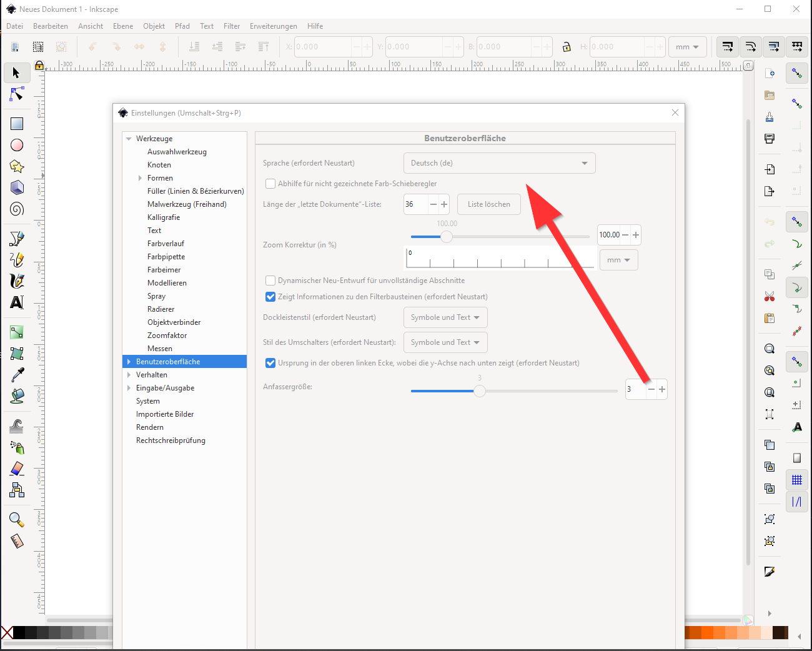Screen dimensions: 812x651
Task: Select Importierte Bilder in settings tree
Action: click(x=165, y=414)
